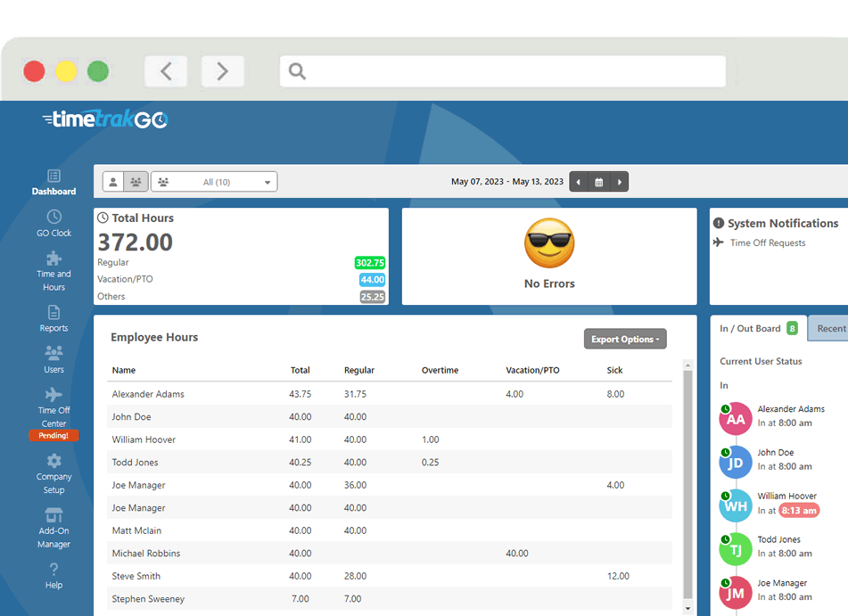This screenshot has height=616, width=848.
Task: Open Time and Hours puzzle icon
Action: tap(54, 258)
